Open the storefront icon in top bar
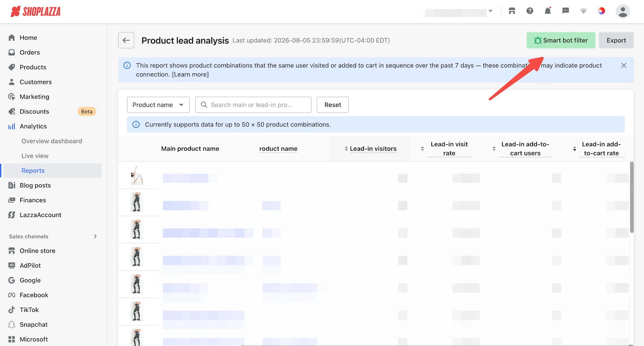 click(x=512, y=11)
